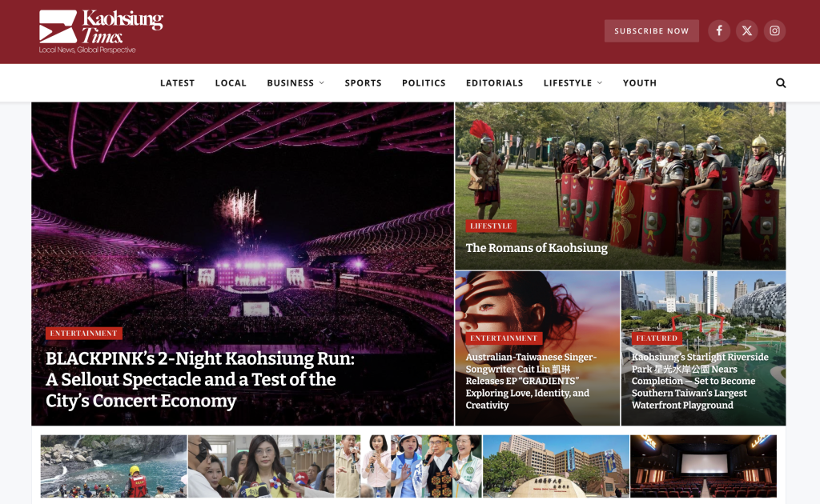Go to the Latest section
Image resolution: width=820 pixels, height=504 pixels.
pyautogui.click(x=177, y=83)
